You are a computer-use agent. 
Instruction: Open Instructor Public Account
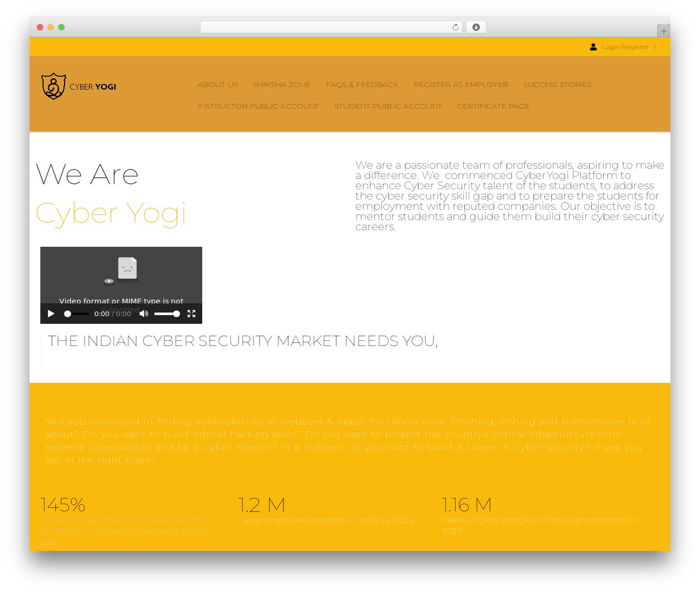click(258, 106)
